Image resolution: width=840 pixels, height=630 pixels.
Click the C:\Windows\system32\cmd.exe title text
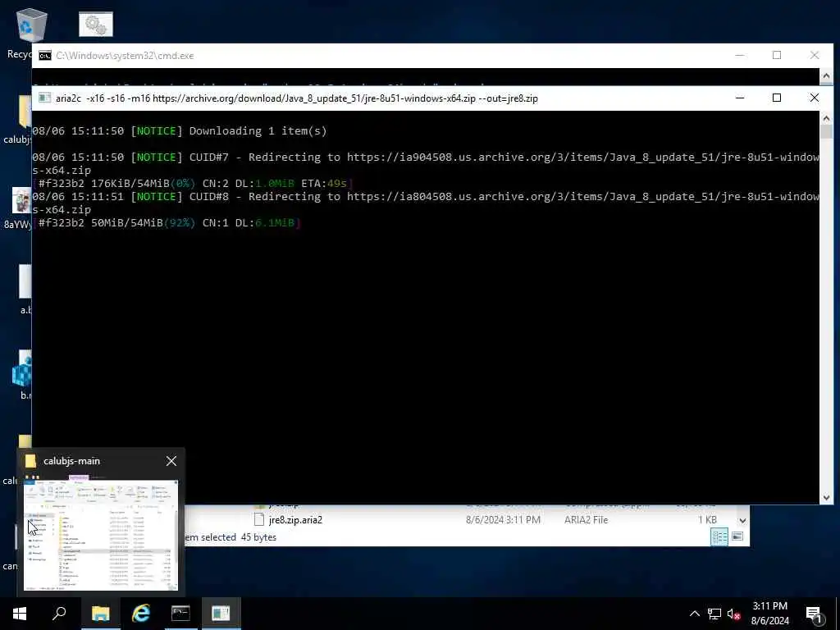pyautogui.click(x=125, y=56)
